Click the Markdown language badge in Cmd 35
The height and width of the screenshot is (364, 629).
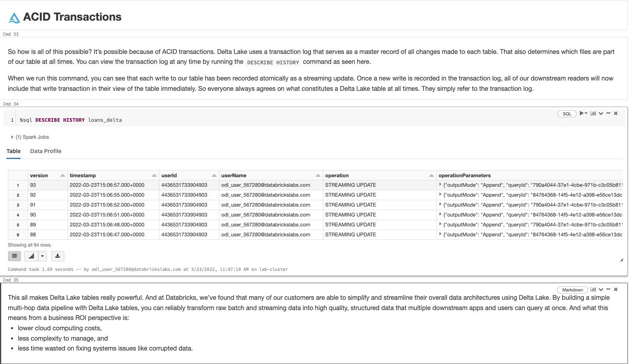pos(572,290)
